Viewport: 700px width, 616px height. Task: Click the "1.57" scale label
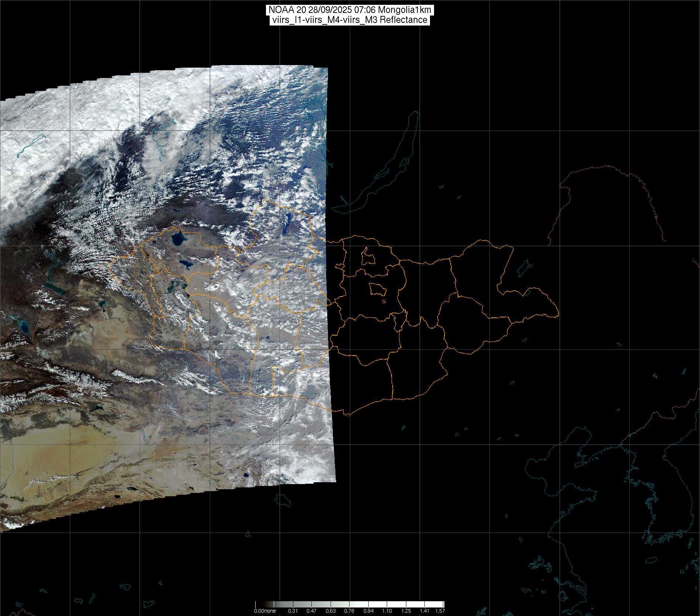pyautogui.click(x=440, y=611)
